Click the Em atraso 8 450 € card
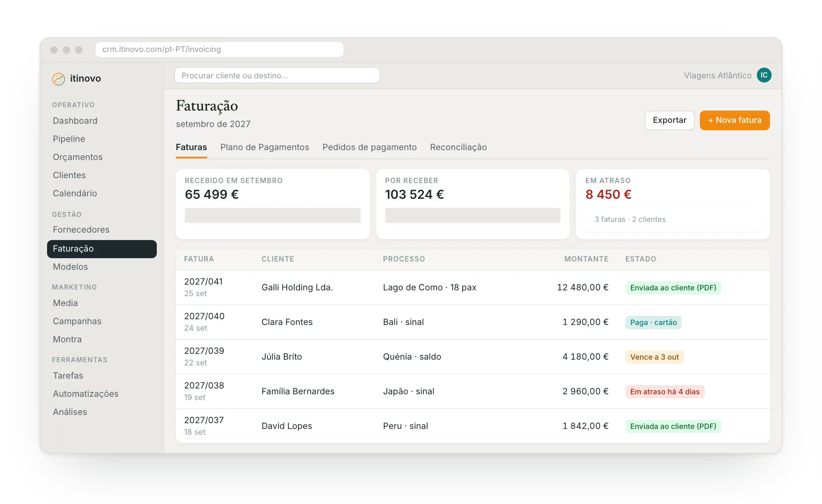Screen dimensions: 822x504 point(673,204)
